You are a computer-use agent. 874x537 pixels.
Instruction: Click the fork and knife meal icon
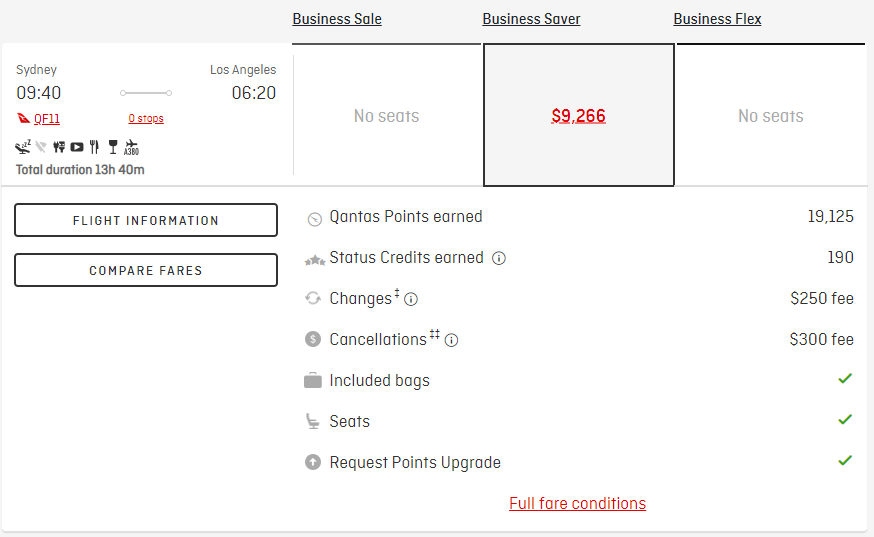(x=94, y=147)
